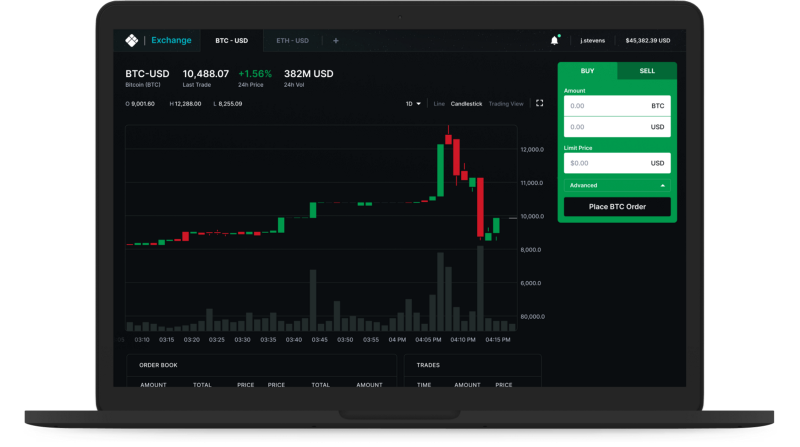Click the $45,382.39 USD account balance
This screenshot has height=447, width=800.
point(647,41)
